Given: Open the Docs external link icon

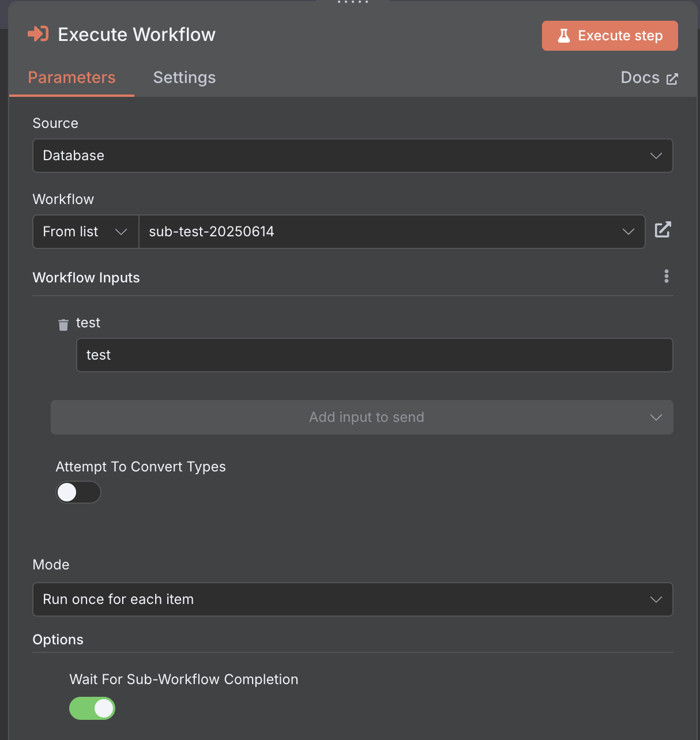Looking at the screenshot, I should pos(672,79).
